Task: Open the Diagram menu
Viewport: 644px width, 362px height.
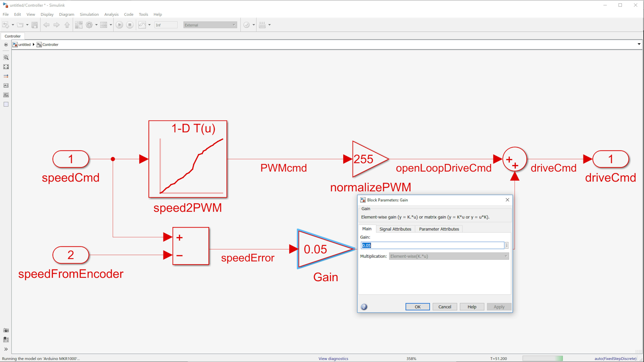Action: [67, 14]
